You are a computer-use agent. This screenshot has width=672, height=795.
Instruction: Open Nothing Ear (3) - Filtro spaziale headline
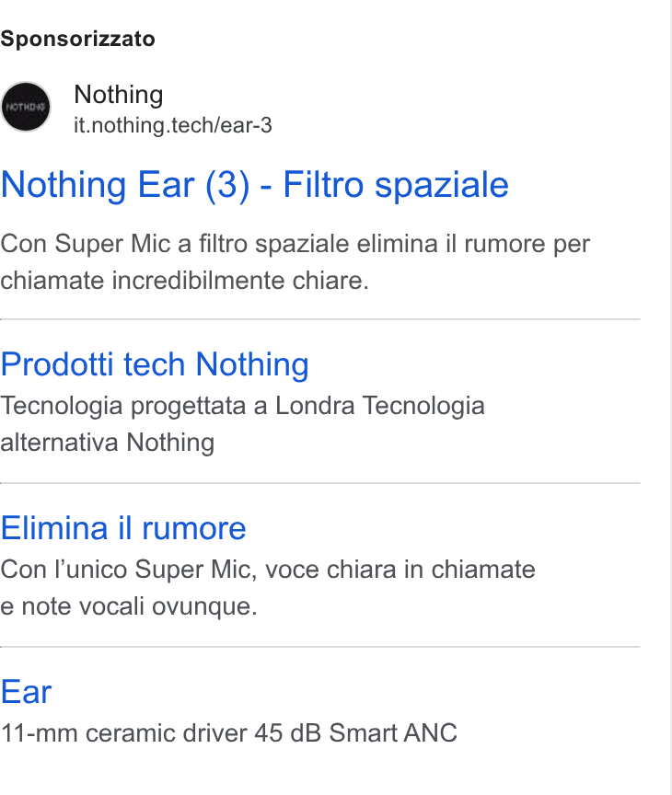click(x=255, y=185)
